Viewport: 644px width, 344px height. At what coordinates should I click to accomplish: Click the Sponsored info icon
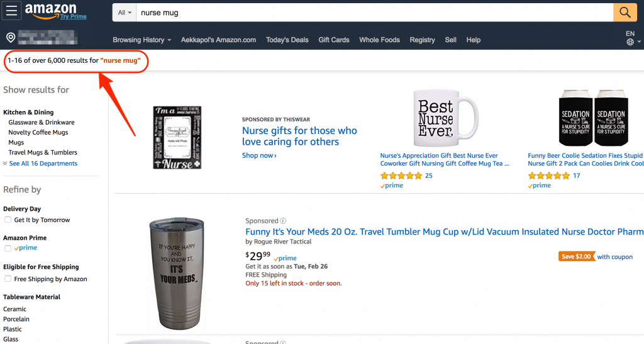tap(283, 221)
